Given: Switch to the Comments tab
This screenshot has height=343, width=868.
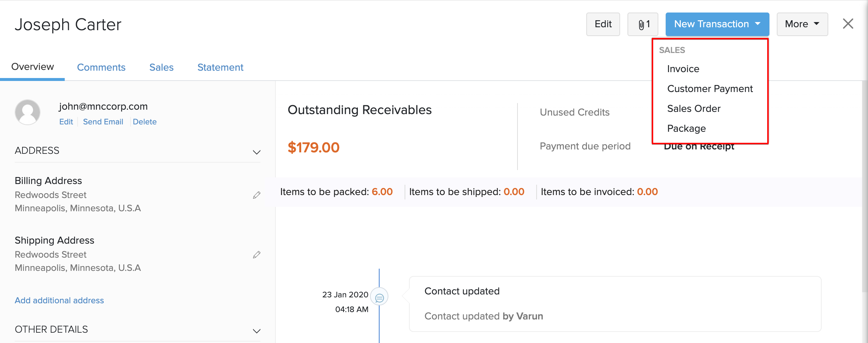Looking at the screenshot, I should pyautogui.click(x=101, y=67).
